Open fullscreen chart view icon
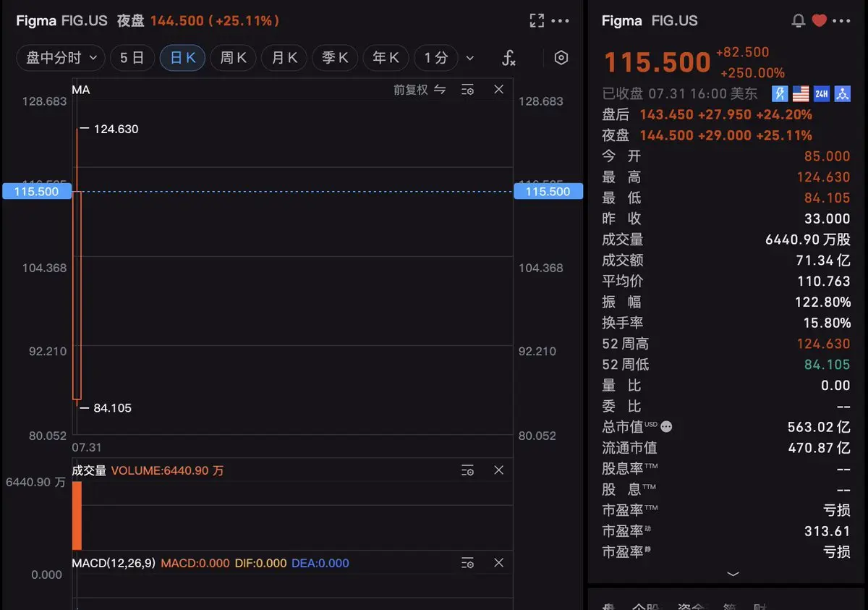Screen dimensions: 868x610 pyautogui.click(x=537, y=20)
